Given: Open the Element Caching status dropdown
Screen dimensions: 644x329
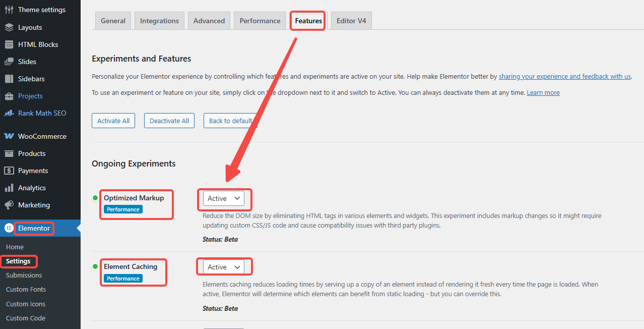Looking at the screenshot, I should point(223,267).
